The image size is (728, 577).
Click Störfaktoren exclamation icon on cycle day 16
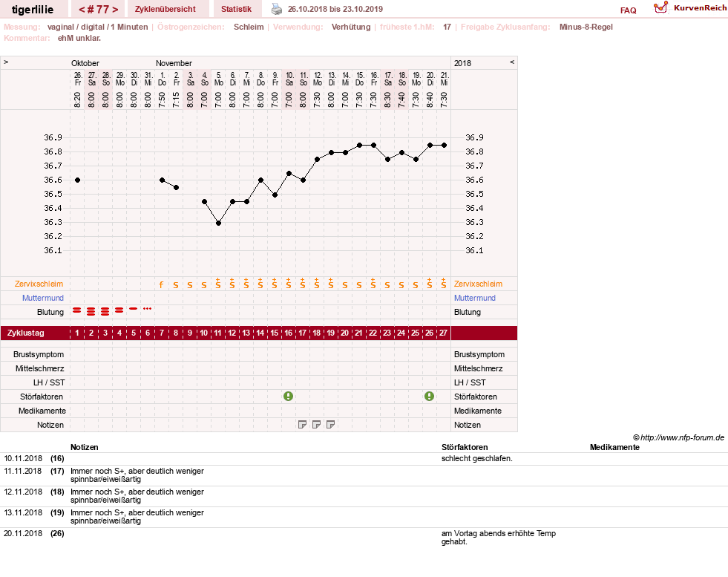click(289, 397)
